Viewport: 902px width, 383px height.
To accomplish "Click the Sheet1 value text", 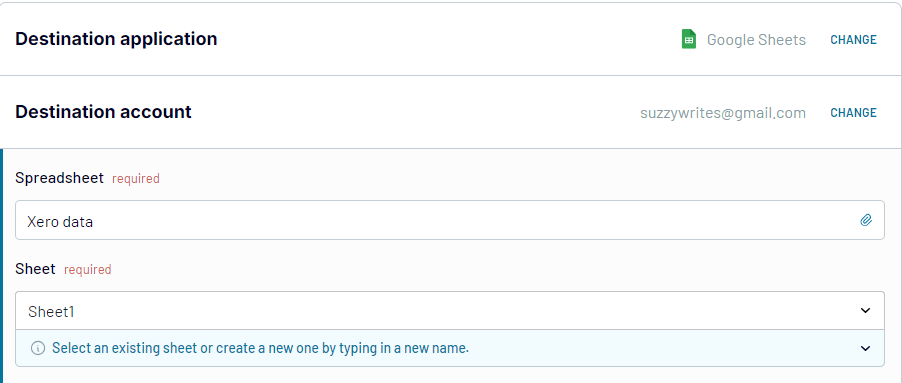I will coord(52,311).
